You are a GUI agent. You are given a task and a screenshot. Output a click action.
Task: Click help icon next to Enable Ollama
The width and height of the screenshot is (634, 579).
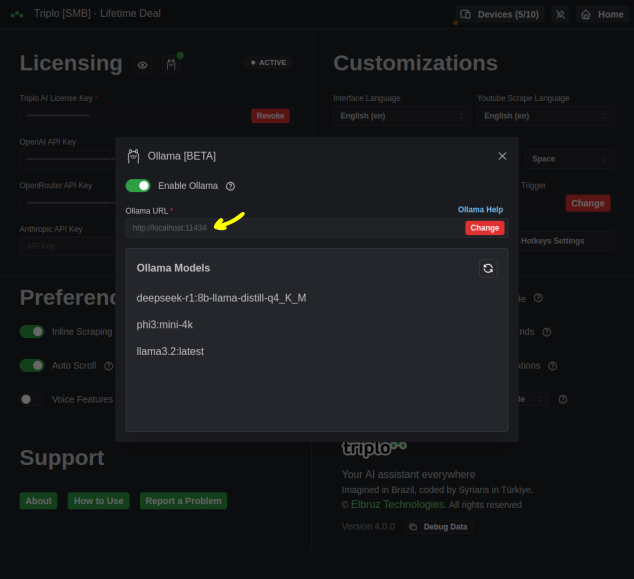230,186
